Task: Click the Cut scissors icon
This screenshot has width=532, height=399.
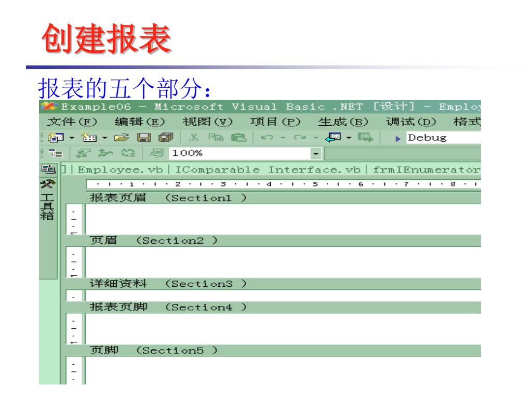Action: pyautogui.click(x=194, y=137)
